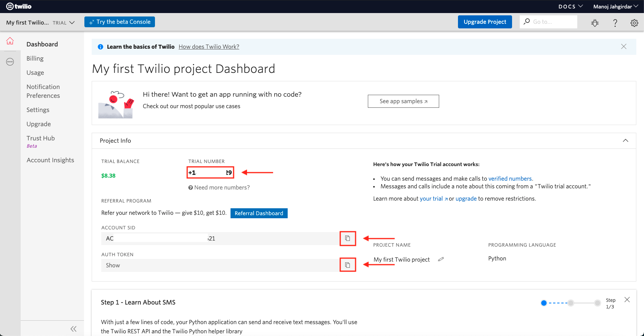644x336 pixels.
Task: Click the Step 1 - Learn About SMS heading
Action: pos(138,302)
